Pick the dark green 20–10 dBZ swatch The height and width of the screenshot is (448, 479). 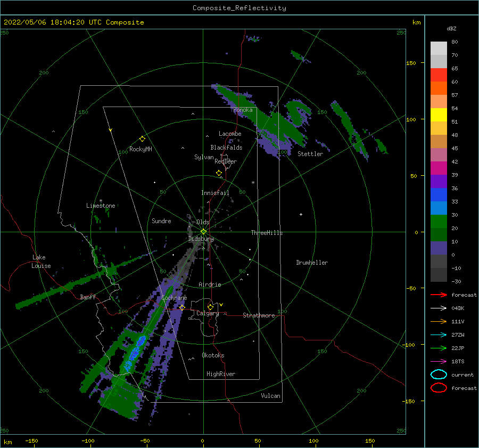[439, 234]
